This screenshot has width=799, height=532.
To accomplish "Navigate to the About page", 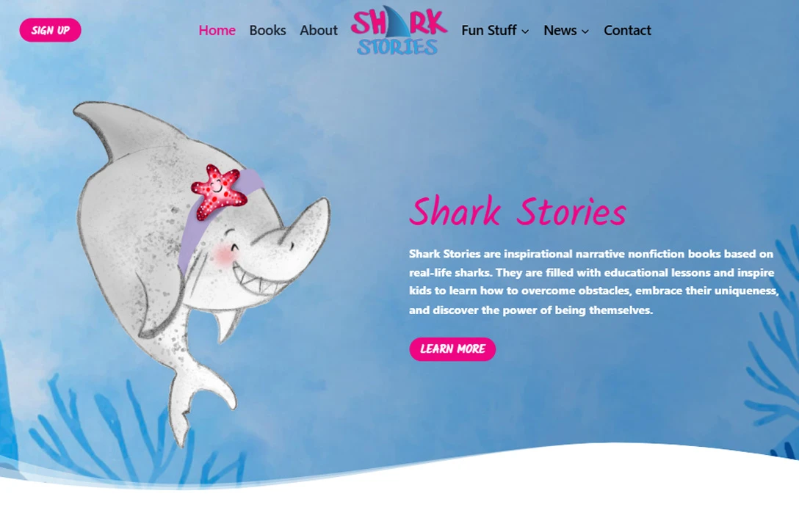I will [x=319, y=31].
